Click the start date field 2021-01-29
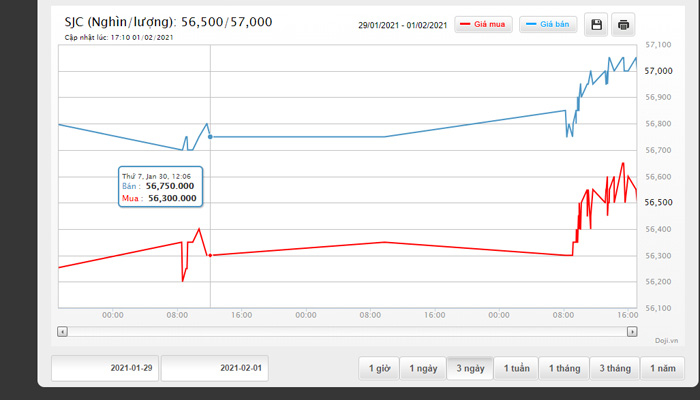This screenshot has width=700, height=400. [x=105, y=368]
